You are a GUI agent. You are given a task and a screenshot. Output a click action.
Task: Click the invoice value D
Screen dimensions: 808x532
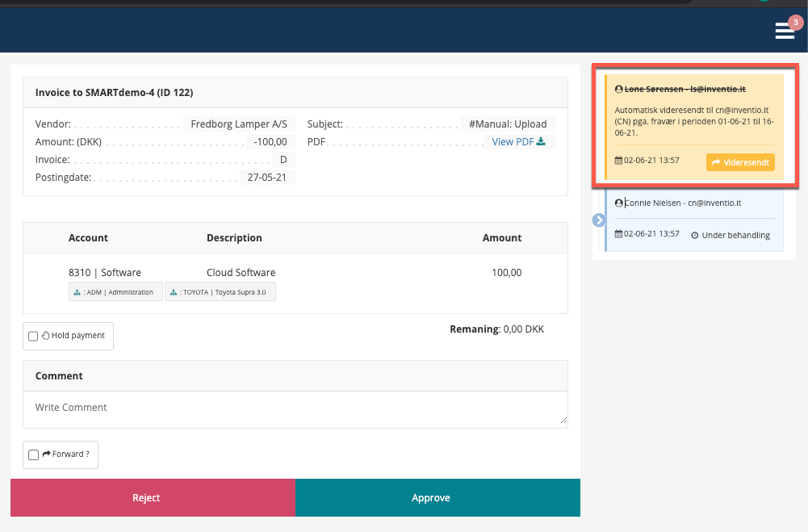283,160
